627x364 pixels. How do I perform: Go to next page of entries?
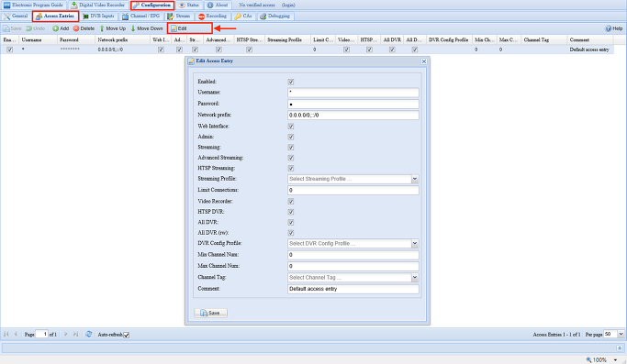[x=66, y=334]
